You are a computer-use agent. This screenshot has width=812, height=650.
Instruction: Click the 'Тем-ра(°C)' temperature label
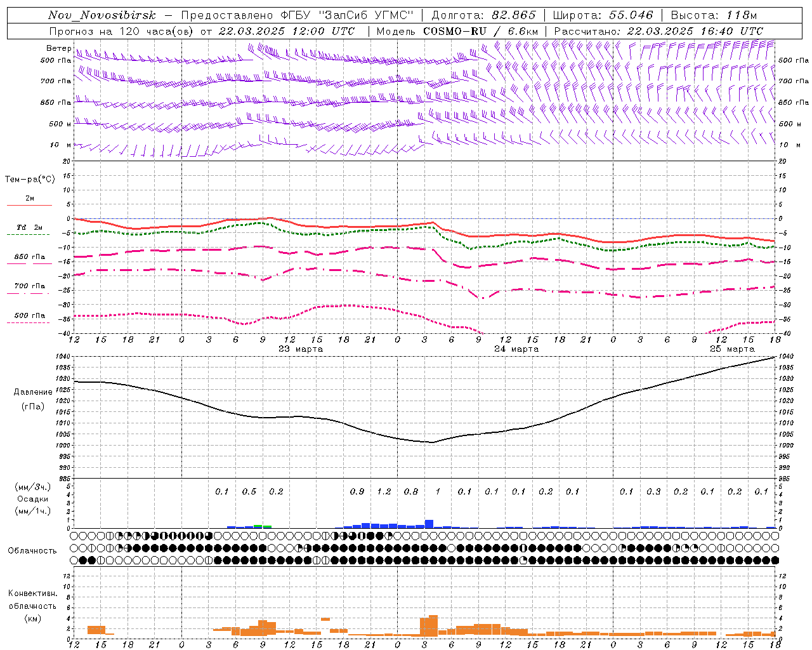tap(30, 180)
